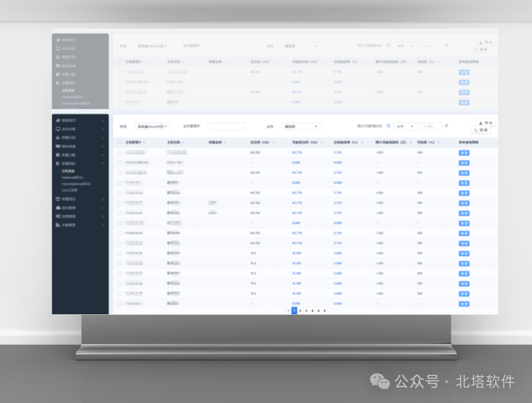Screen dimensions: 532x403
Task: Click the table icon for 容量规划
Action: [x=58, y=199]
